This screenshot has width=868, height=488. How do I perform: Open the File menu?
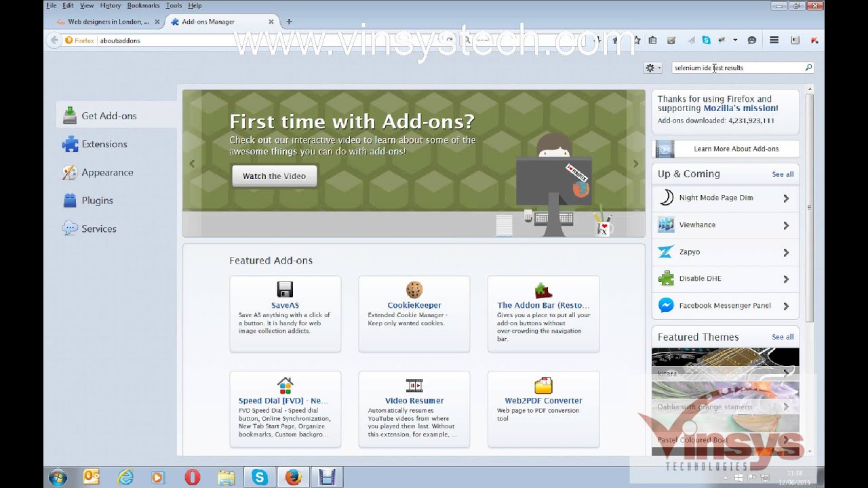coord(52,5)
